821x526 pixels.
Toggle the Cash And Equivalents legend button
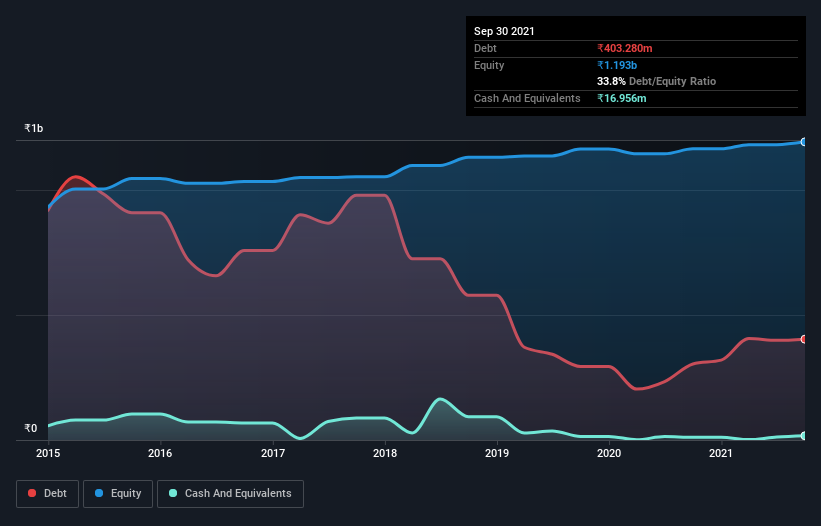(x=230, y=494)
